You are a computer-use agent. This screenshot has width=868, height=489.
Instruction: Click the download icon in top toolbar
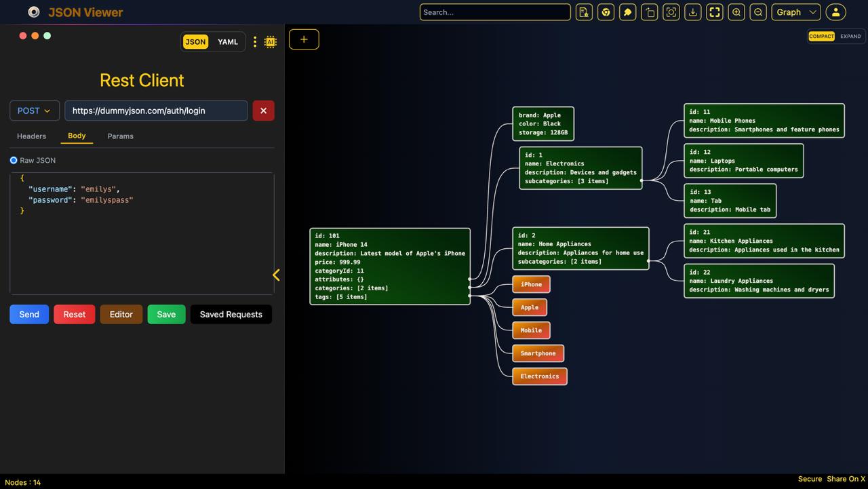[x=692, y=12]
